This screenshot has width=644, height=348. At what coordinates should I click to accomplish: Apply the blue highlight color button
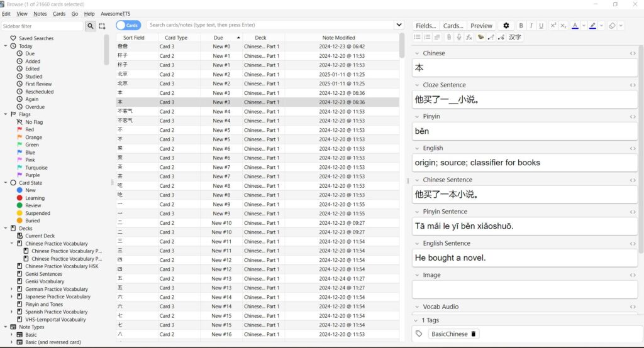tap(592, 26)
